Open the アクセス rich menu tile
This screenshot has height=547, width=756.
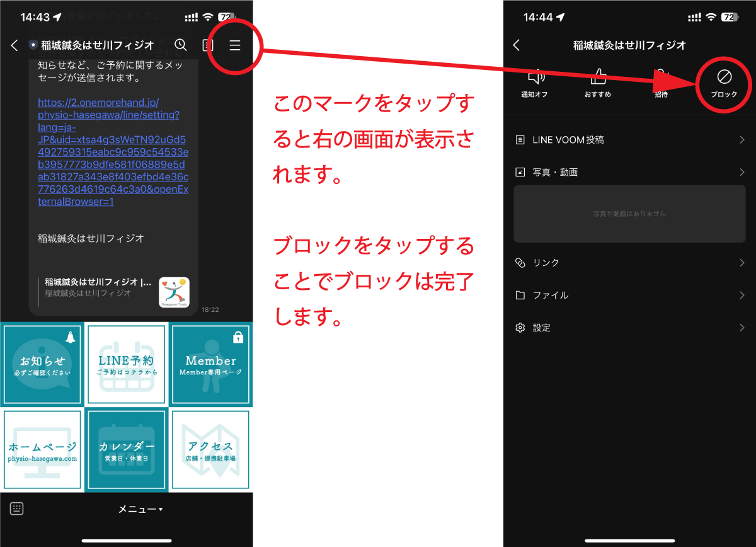coord(210,450)
